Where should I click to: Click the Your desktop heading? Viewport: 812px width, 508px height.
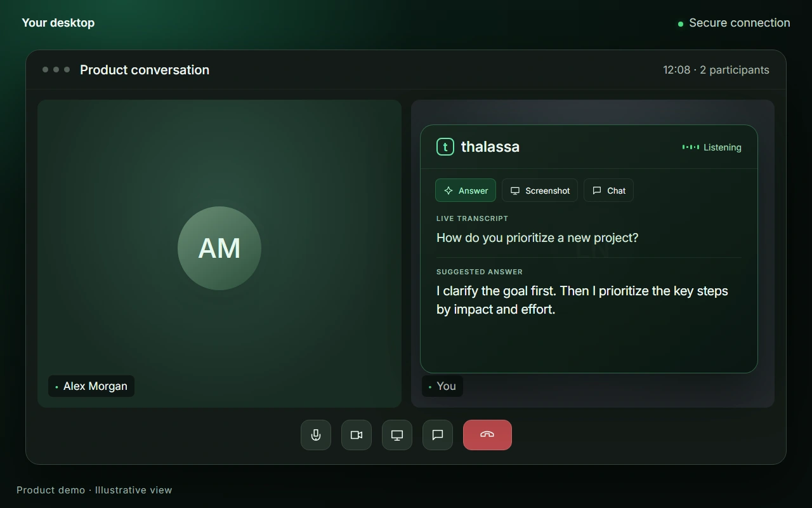pyautogui.click(x=58, y=23)
